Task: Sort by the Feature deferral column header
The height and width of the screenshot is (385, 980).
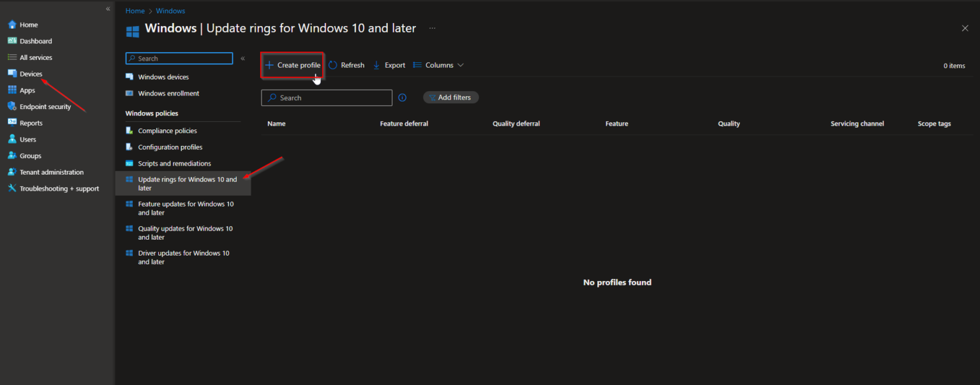Action: 404,124
